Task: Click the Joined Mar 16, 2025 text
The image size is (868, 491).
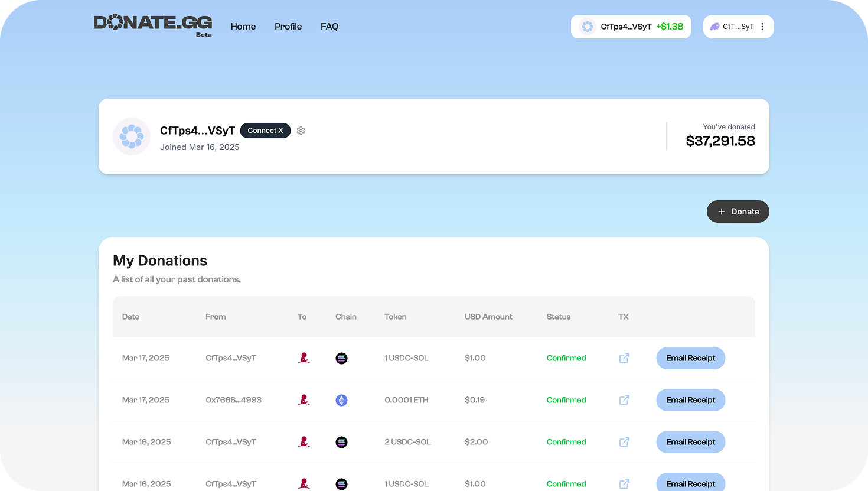Action: [x=200, y=147]
